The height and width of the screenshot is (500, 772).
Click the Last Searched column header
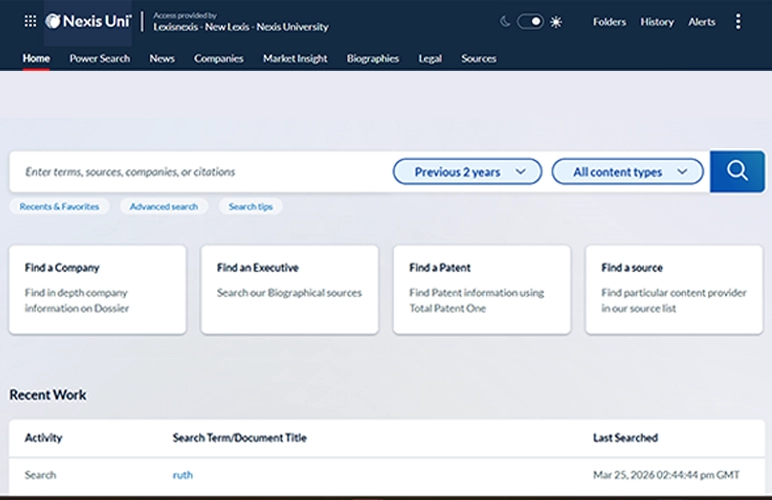(x=625, y=438)
